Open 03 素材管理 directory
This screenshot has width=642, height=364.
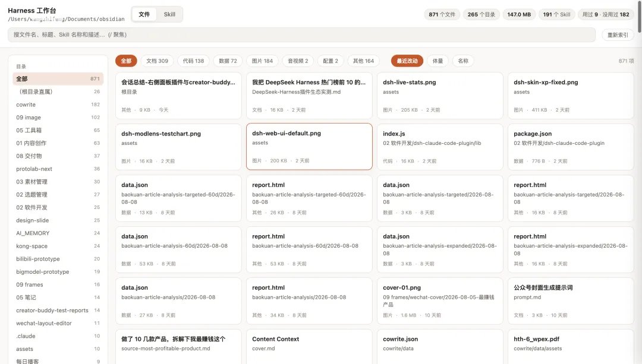(x=58, y=182)
